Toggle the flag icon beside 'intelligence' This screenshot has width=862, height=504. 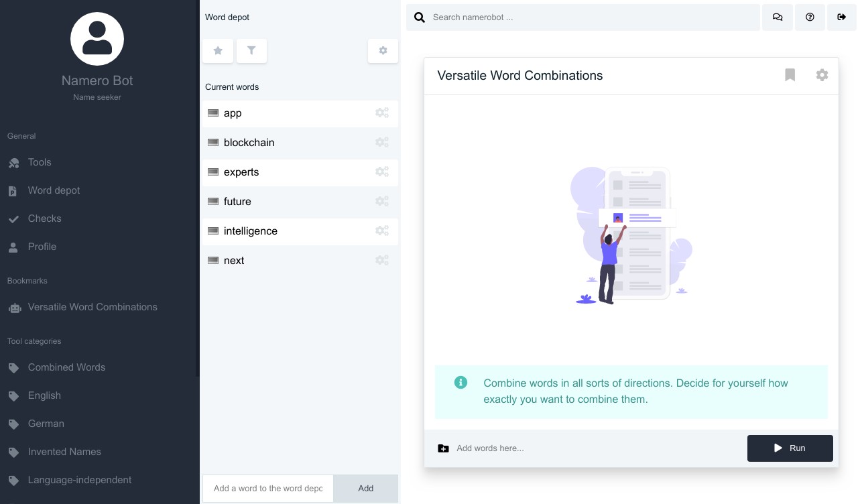[x=213, y=231]
